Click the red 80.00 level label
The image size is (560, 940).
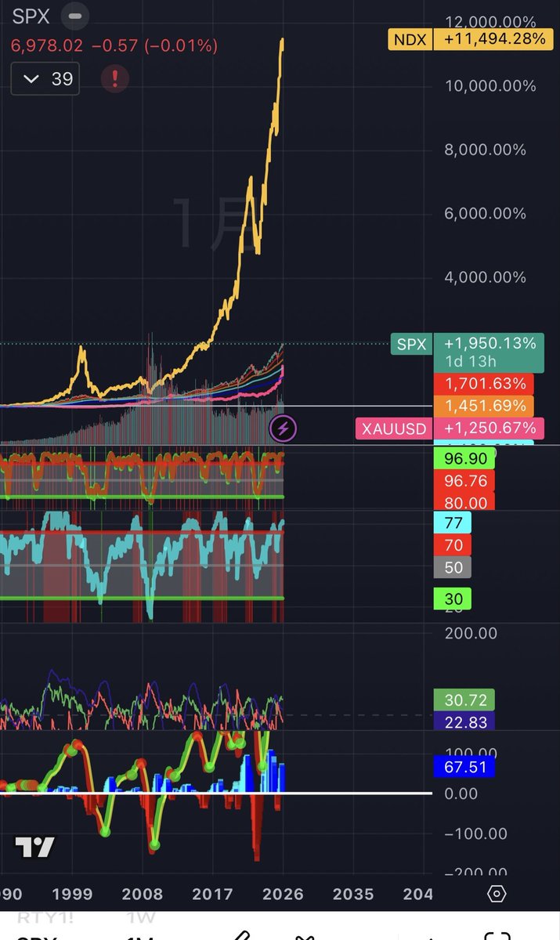coord(464,501)
